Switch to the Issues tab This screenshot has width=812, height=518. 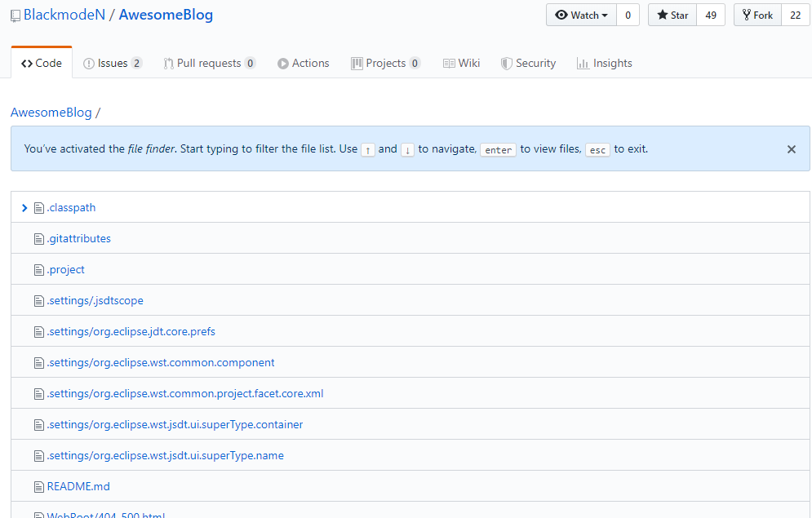113,63
